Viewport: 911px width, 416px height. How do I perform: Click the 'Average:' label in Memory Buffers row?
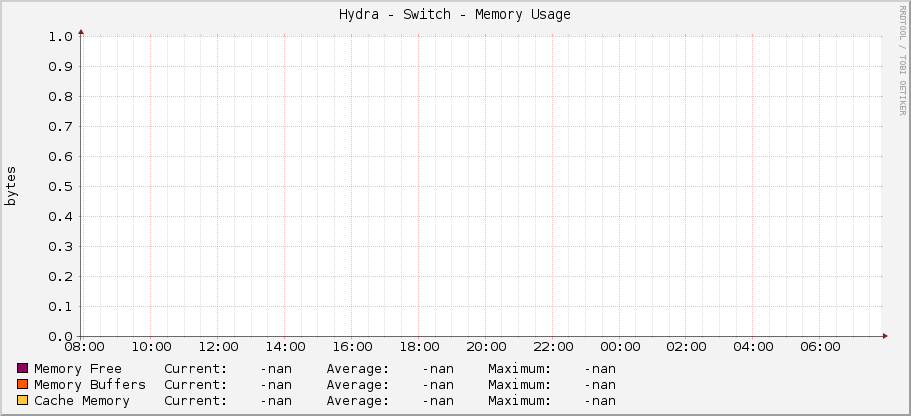pyautogui.click(x=358, y=385)
